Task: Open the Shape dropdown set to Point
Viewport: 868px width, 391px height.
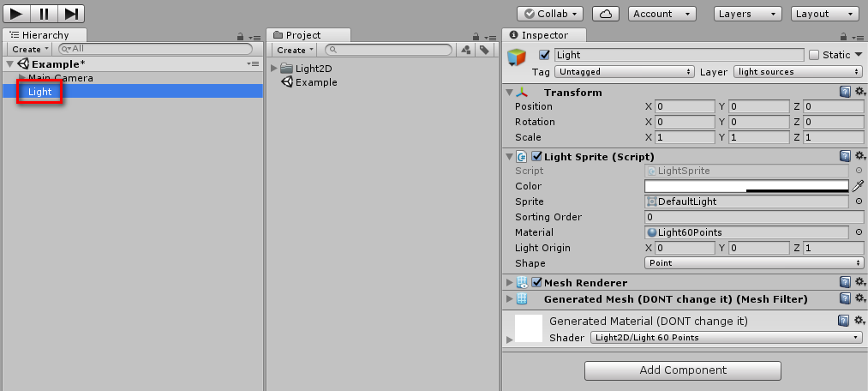Action: [x=754, y=263]
